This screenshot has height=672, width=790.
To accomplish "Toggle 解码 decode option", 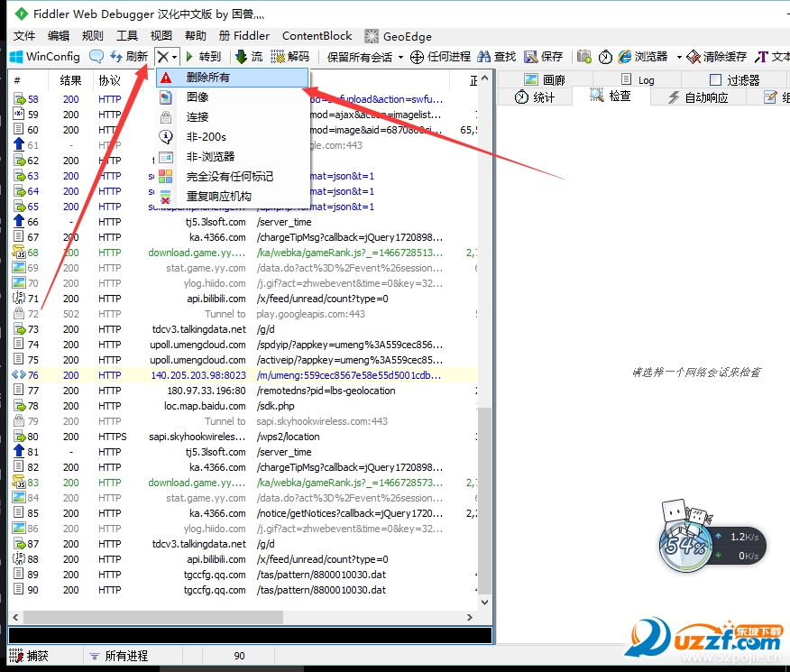I will (290, 57).
